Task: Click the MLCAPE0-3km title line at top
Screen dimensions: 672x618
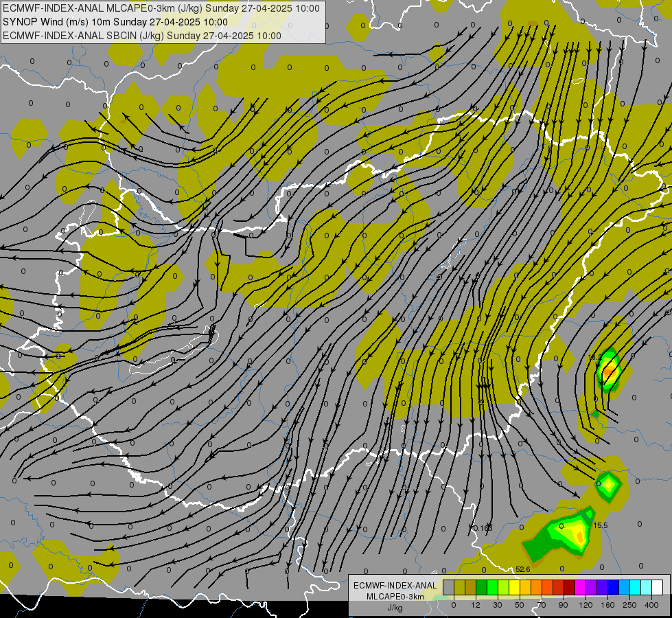Action: tap(161, 8)
